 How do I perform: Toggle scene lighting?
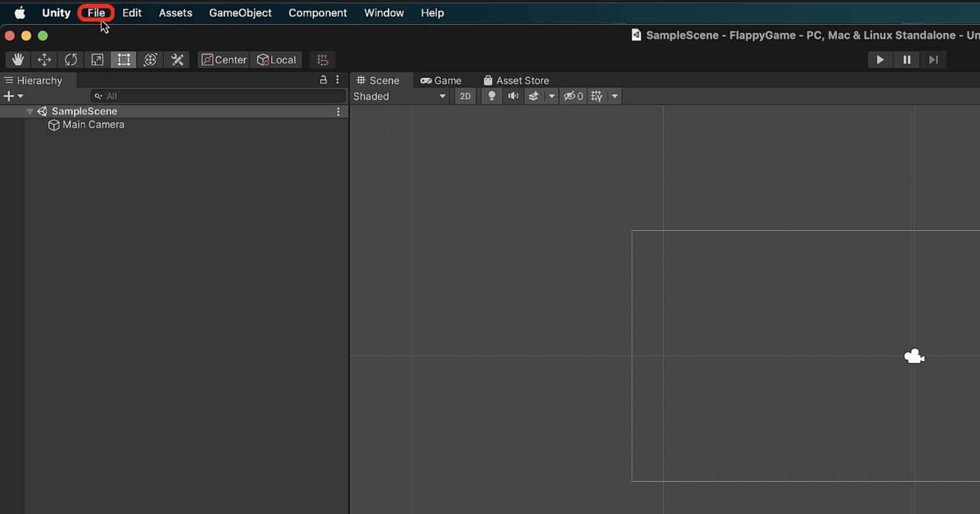(x=492, y=96)
